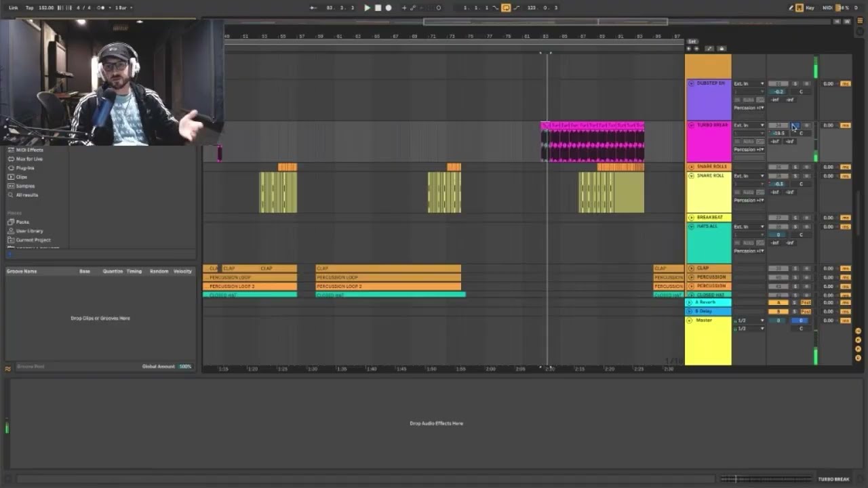Image resolution: width=868 pixels, height=488 pixels.
Task: Toggle B Delay Post send button
Action: pyautogui.click(x=806, y=311)
